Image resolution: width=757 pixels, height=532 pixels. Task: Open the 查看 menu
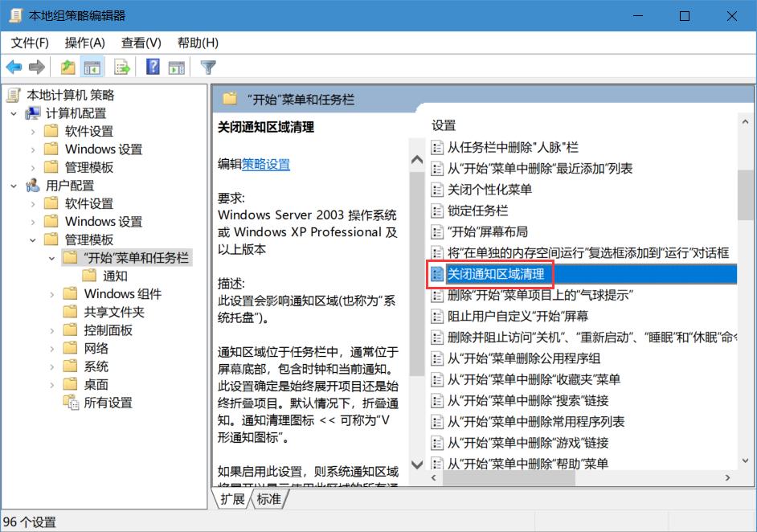coord(140,43)
